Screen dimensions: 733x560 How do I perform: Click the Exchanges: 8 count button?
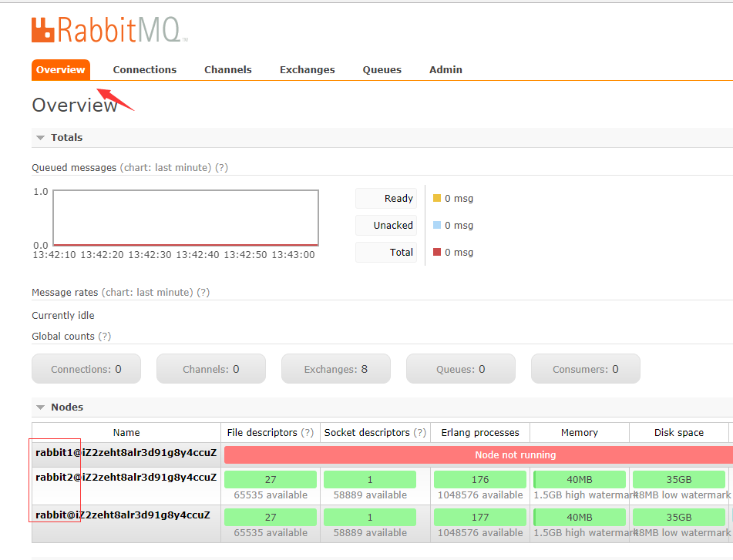[336, 369]
